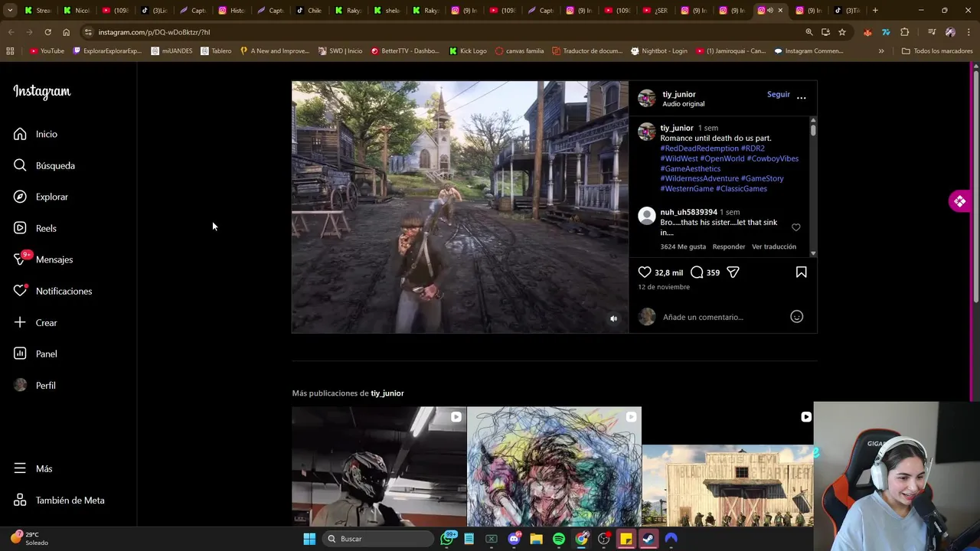The image size is (980, 551).
Task: Open the tab search dropdown arrow
Action: click(x=10, y=10)
